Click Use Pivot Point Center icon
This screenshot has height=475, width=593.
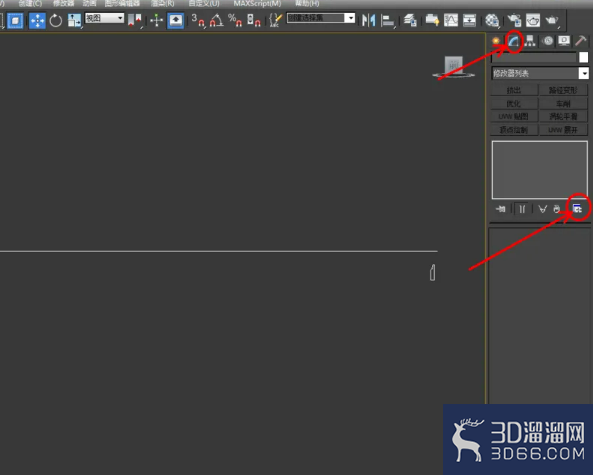(135, 20)
